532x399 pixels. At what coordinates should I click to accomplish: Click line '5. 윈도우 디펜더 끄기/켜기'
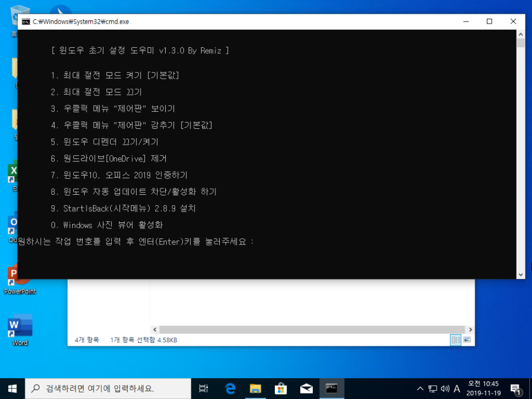[105, 141]
